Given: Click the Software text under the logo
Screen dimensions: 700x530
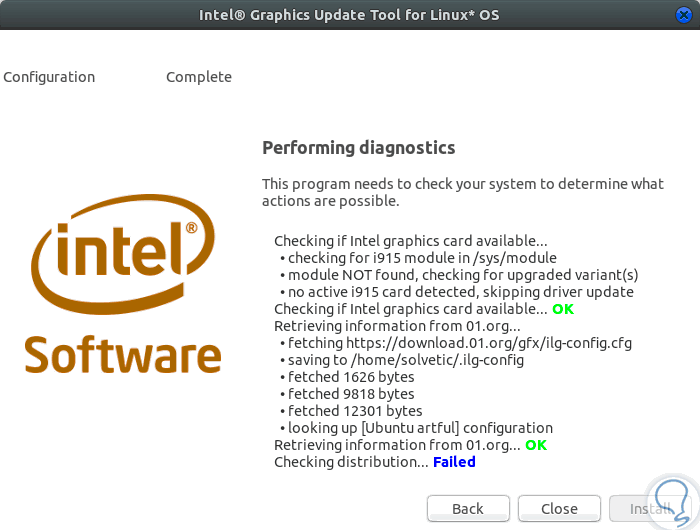Looking at the screenshot, I should [x=123, y=355].
